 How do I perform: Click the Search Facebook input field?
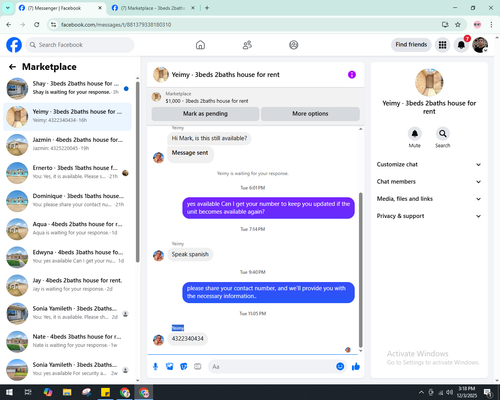pos(80,45)
